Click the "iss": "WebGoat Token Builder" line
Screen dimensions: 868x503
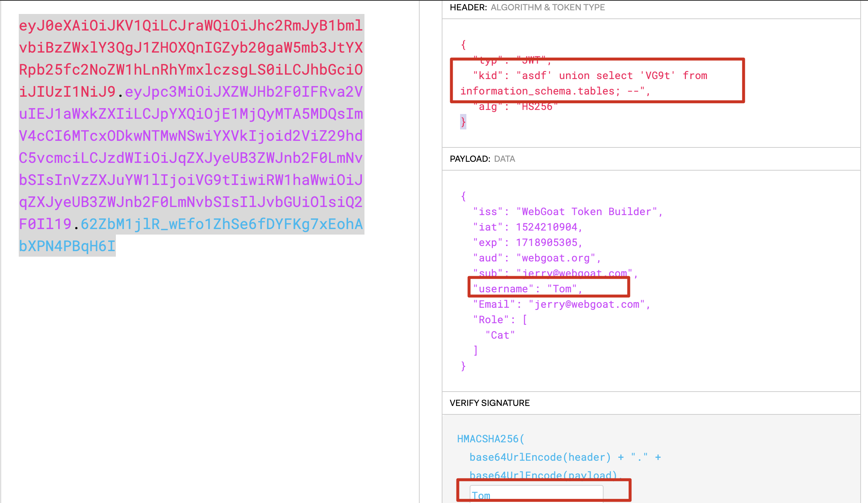[568, 212]
